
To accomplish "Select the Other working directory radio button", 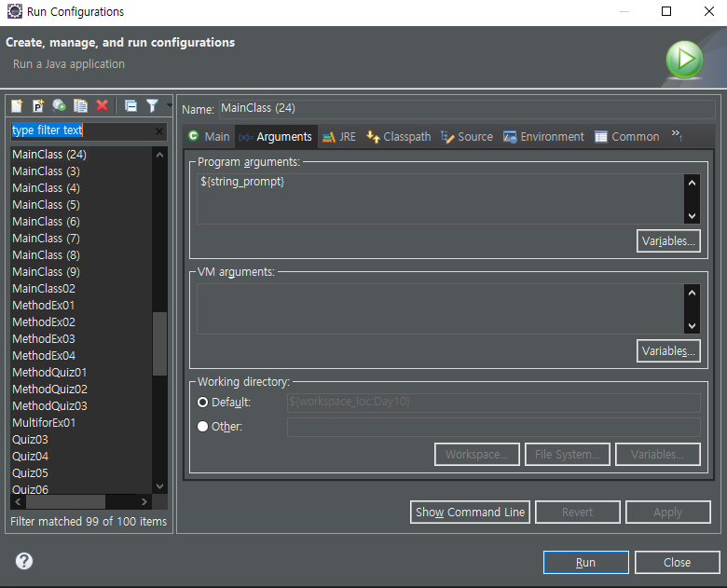I will pyautogui.click(x=202, y=426).
